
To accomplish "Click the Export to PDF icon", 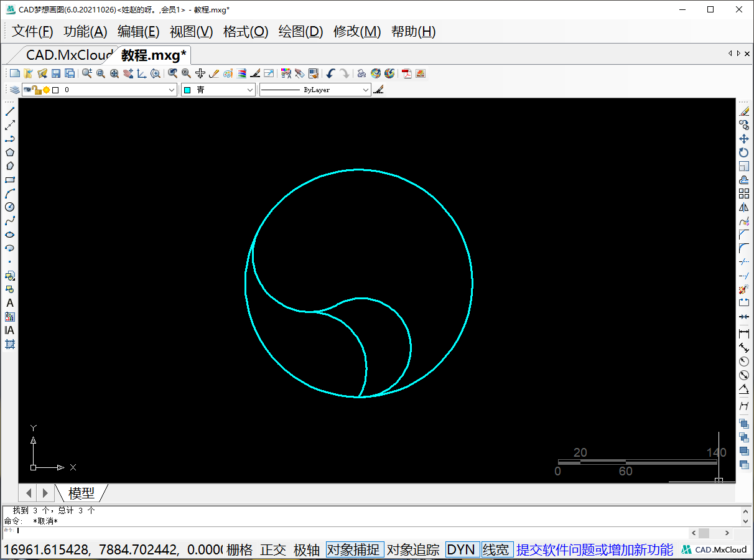I will point(407,73).
